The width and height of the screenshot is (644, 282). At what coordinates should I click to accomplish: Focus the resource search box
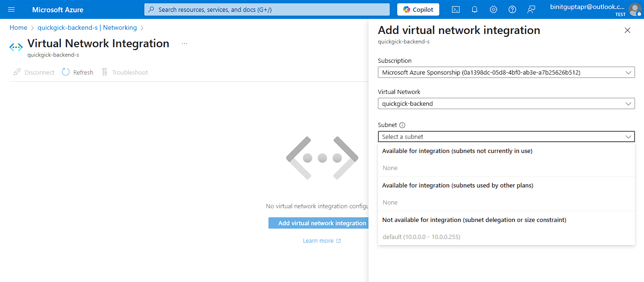tap(267, 9)
